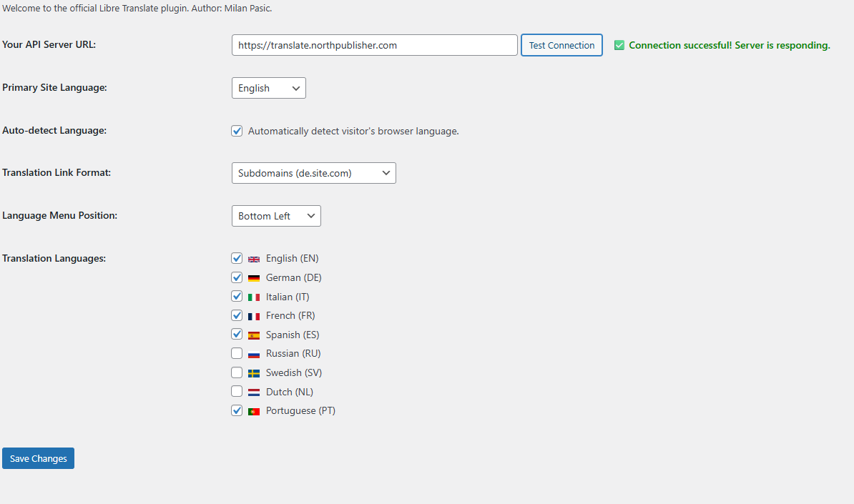This screenshot has height=504, width=854.
Task: Click the Russian flag icon
Action: [x=254, y=353]
